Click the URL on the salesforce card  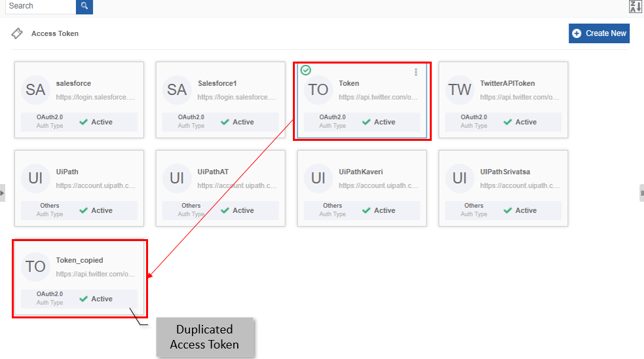95,98
